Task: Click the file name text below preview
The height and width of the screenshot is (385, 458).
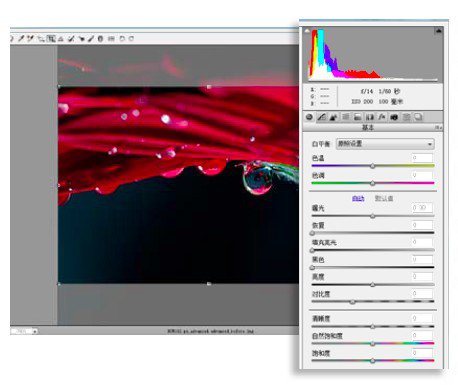Action: click(210, 331)
